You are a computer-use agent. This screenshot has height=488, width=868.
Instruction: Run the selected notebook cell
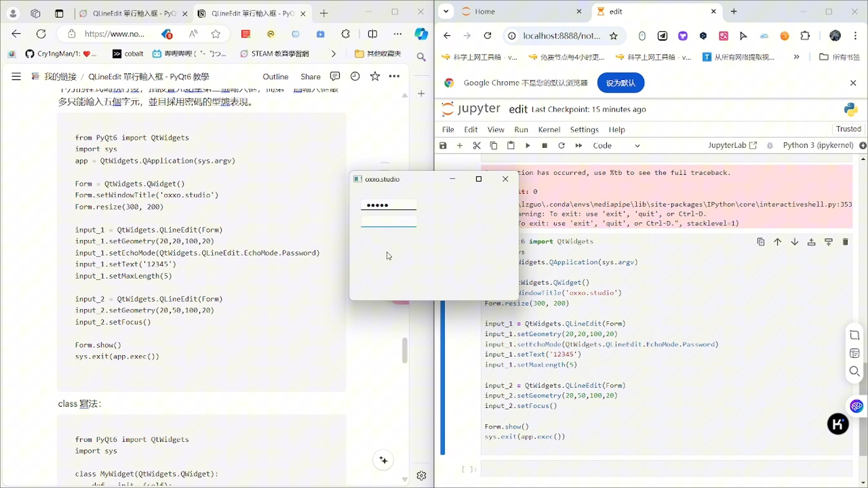coord(528,145)
